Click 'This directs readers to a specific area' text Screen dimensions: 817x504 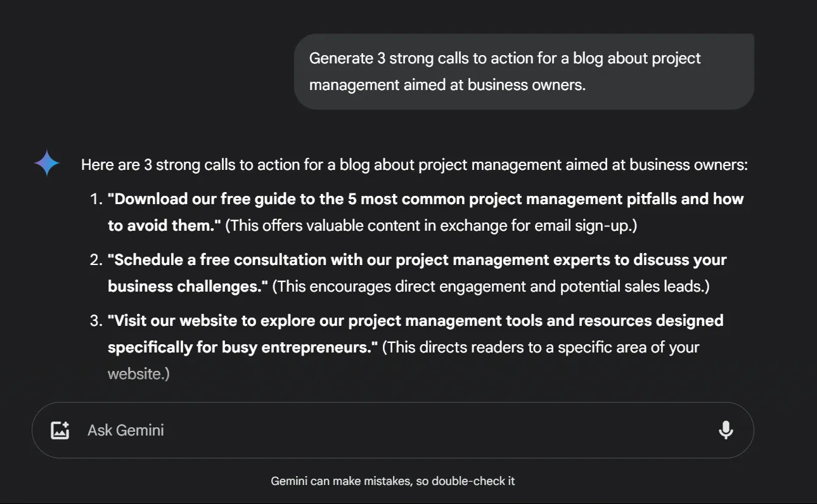[x=541, y=347]
